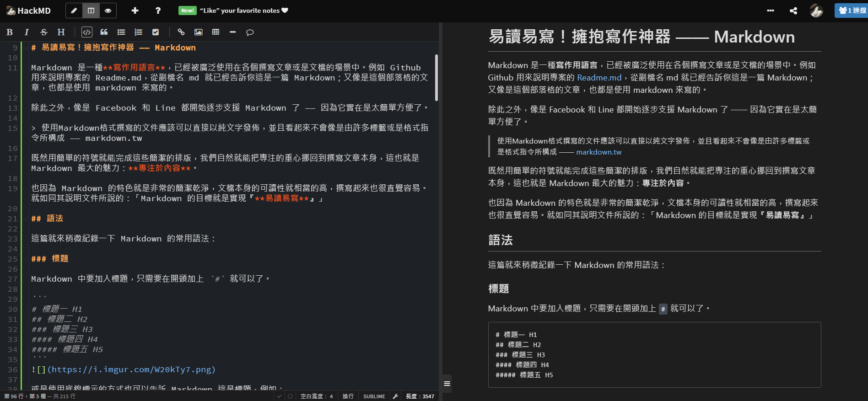Click the editor vertical scrollbar thumb
Viewport: 868px width, 401px height.
pyautogui.click(x=437, y=77)
